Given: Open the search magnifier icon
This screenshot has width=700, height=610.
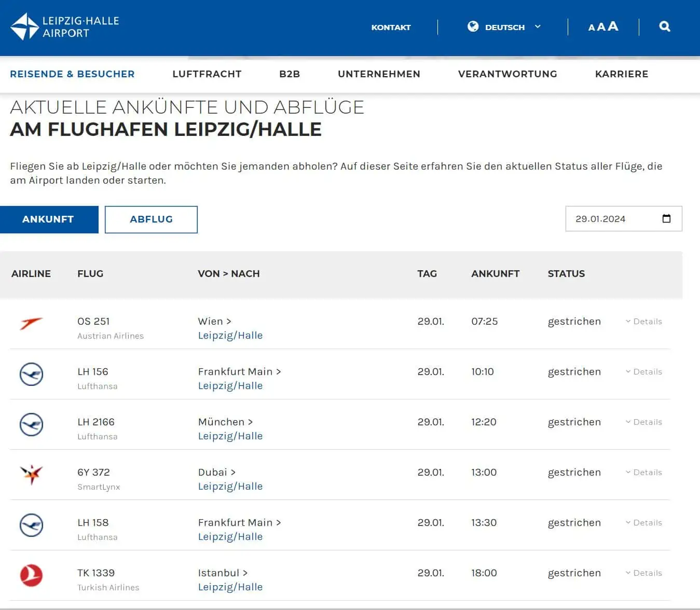Looking at the screenshot, I should coord(664,26).
